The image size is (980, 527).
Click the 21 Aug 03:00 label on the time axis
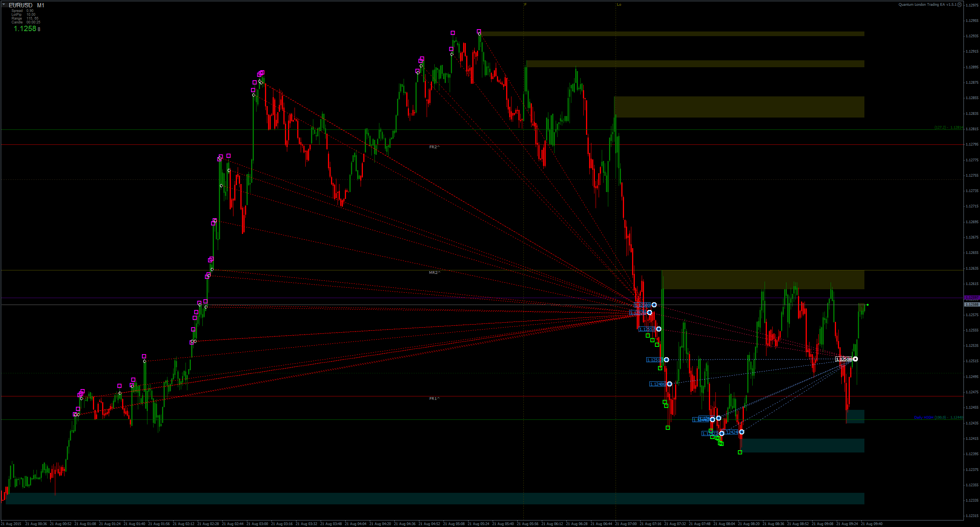257,524
